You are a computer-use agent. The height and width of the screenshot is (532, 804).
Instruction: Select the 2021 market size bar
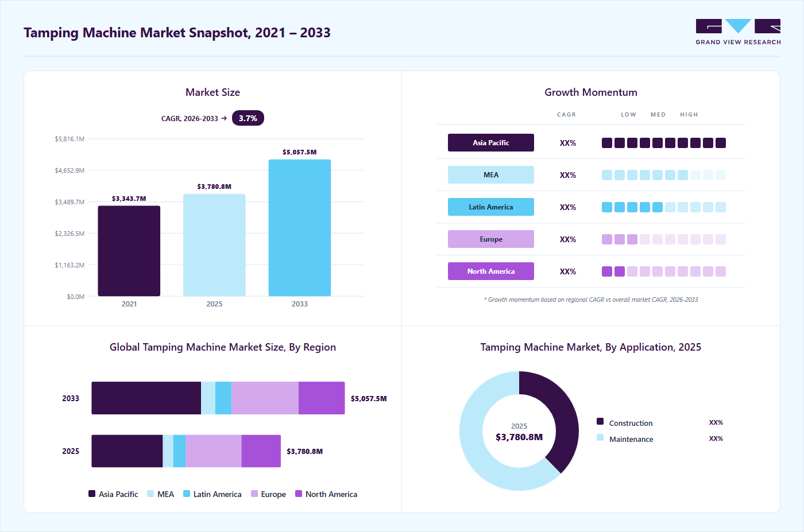(x=129, y=251)
